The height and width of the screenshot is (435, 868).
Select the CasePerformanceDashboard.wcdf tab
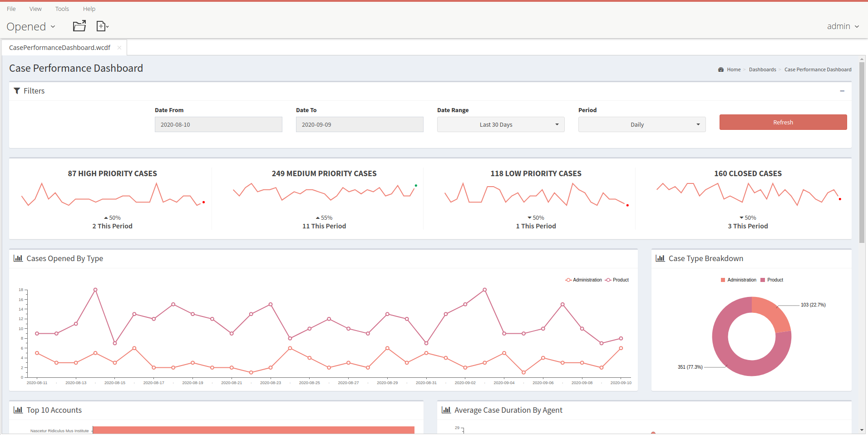(x=59, y=48)
